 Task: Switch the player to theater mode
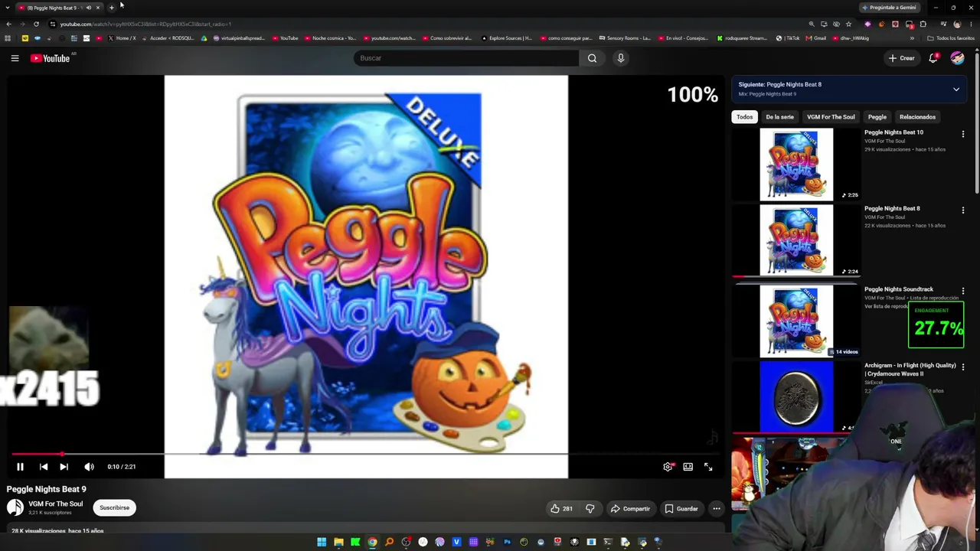coord(688,467)
